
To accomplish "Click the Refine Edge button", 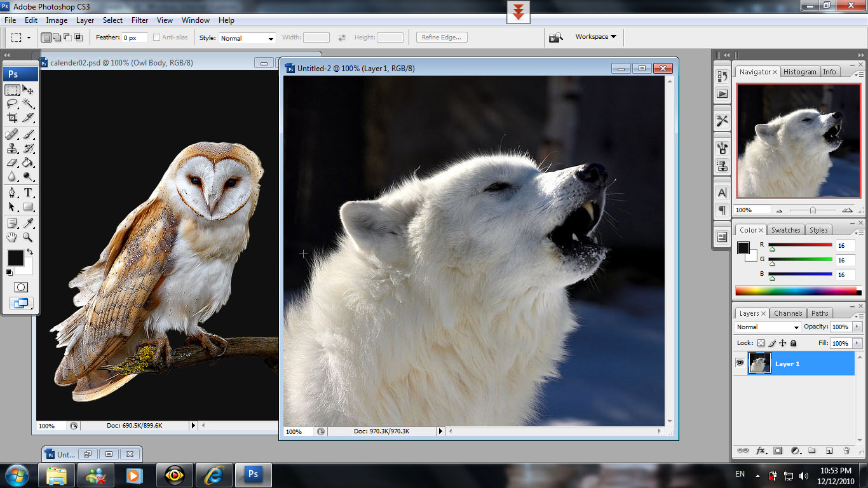I will (x=442, y=37).
